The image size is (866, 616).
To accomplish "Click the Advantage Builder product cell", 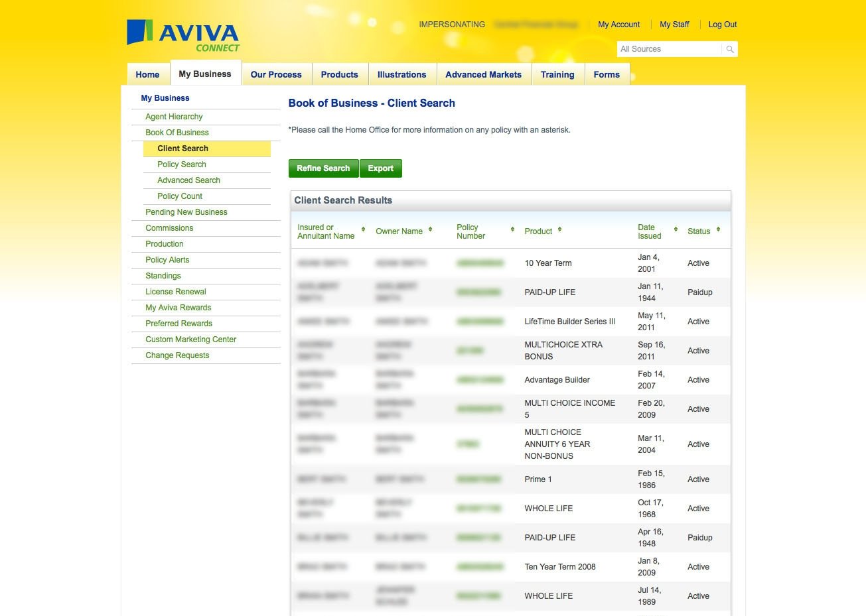I will [557, 380].
